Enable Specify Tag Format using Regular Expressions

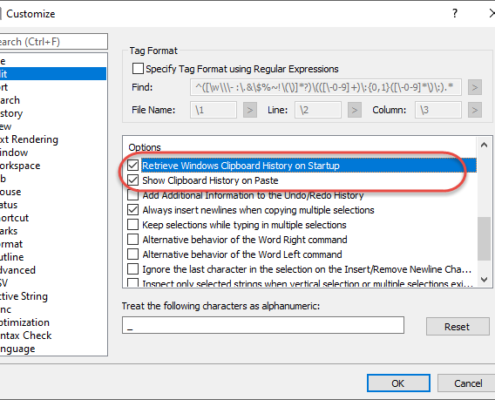tap(138, 69)
